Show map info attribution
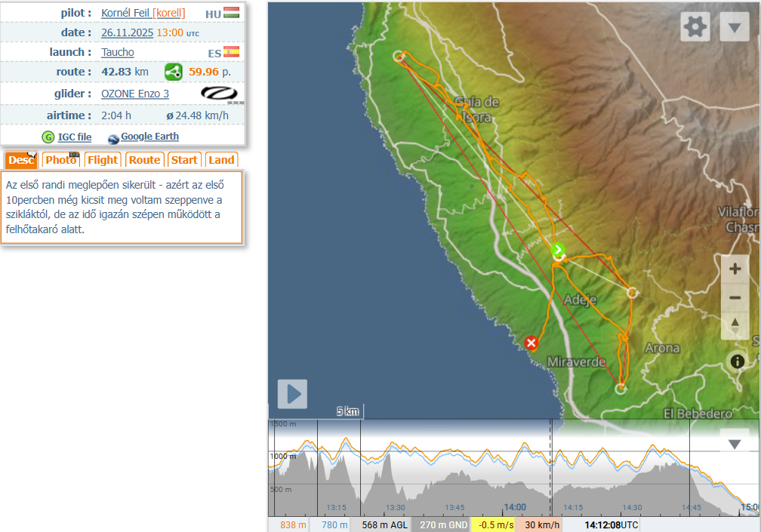 [738, 361]
